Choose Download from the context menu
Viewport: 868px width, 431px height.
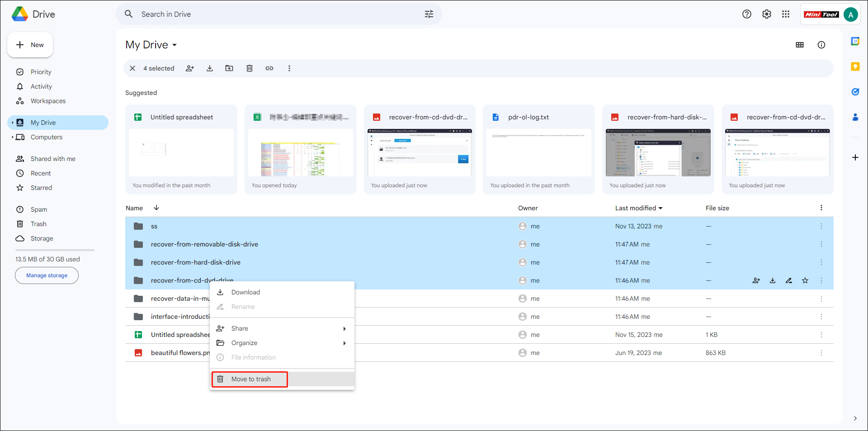point(245,292)
